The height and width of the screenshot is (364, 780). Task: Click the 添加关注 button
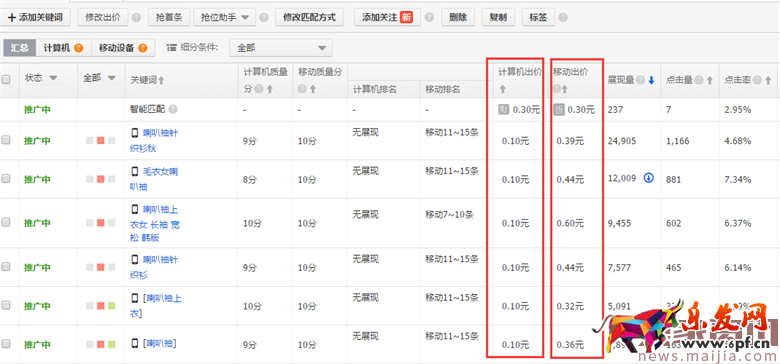coord(388,18)
